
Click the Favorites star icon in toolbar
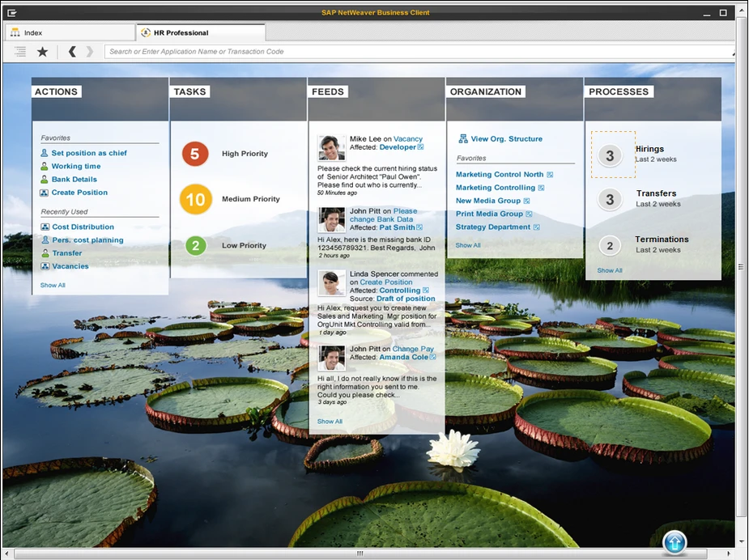pyautogui.click(x=42, y=52)
